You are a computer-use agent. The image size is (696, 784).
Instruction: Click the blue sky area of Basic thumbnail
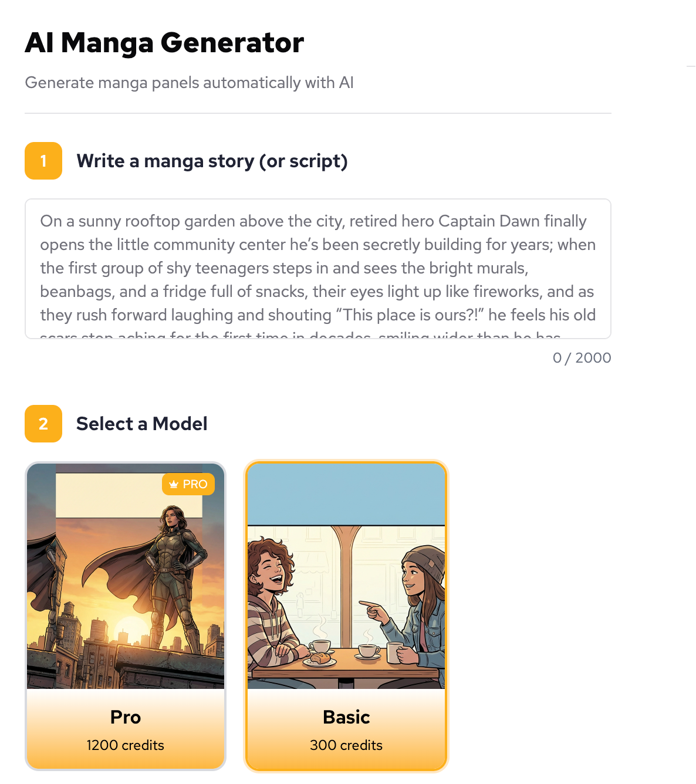tap(346, 494)
